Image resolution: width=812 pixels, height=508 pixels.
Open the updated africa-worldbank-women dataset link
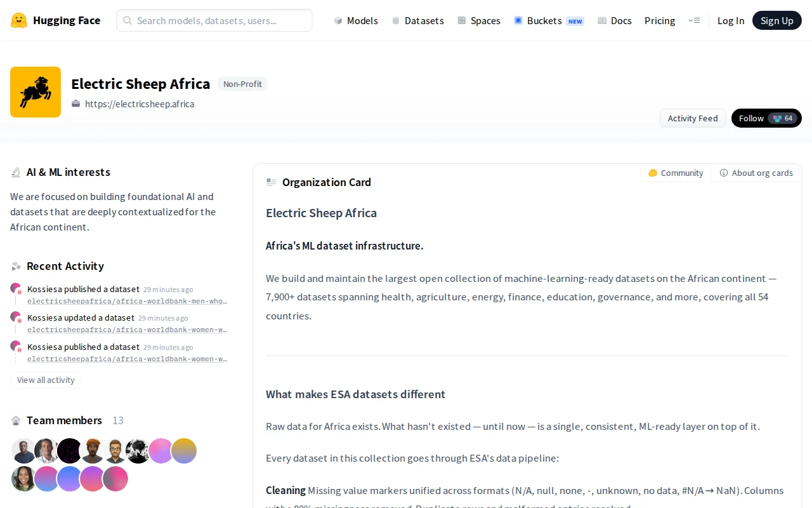click(127, 330)
